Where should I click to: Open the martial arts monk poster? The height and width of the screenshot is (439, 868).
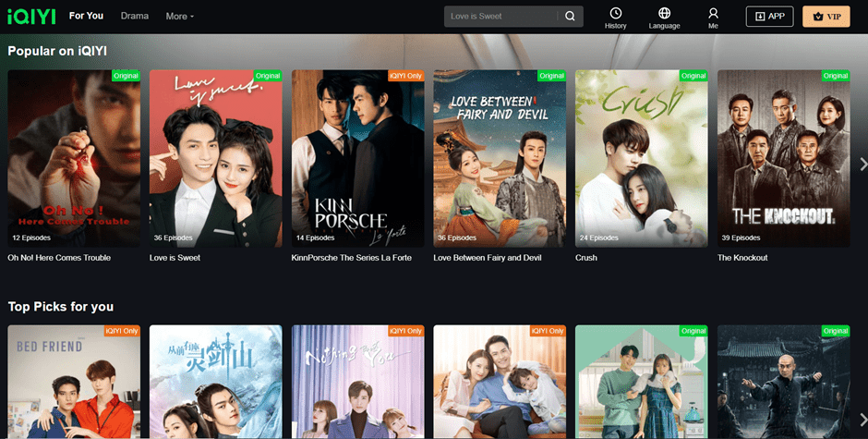pos(784,382)
